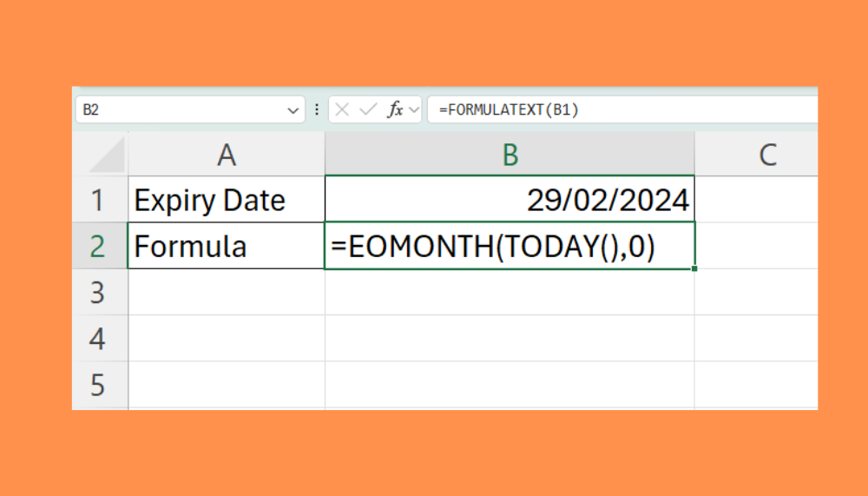Select row 3 header

coord(98,293)
